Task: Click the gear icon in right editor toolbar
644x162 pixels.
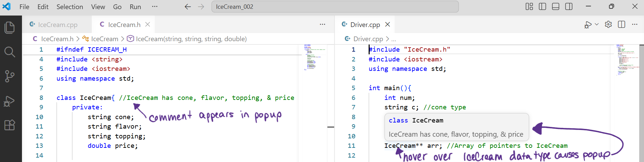Action: tap(608, 24)
